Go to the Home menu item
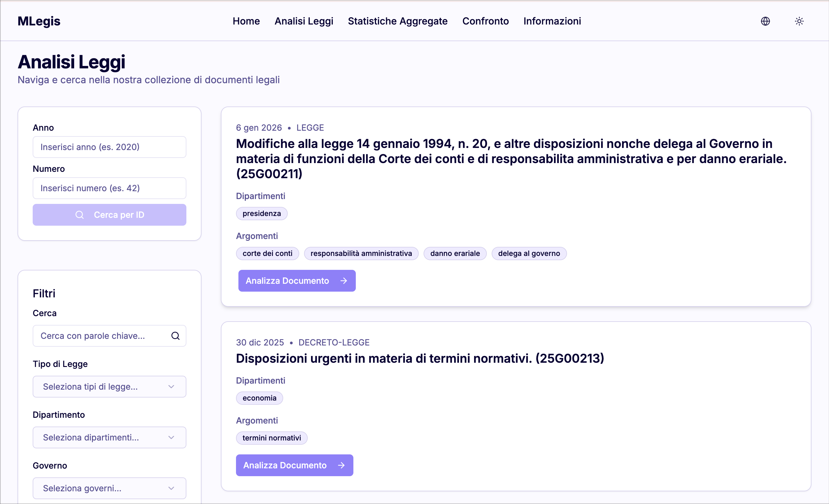This screenshot has height=504, width=829. tap(246, 21)
